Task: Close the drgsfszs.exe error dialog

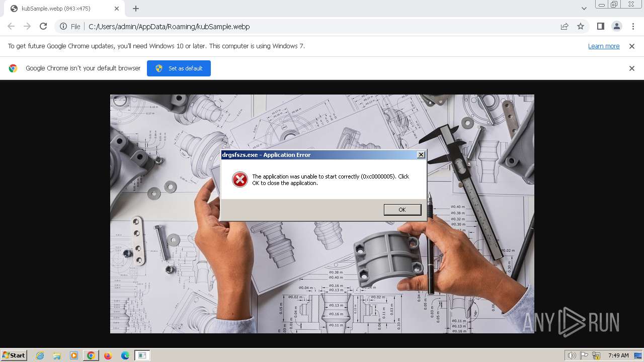Action: (421, 155)
